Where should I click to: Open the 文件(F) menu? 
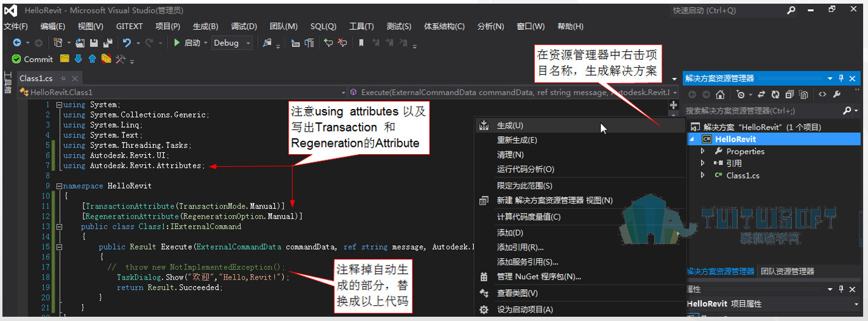16,26
